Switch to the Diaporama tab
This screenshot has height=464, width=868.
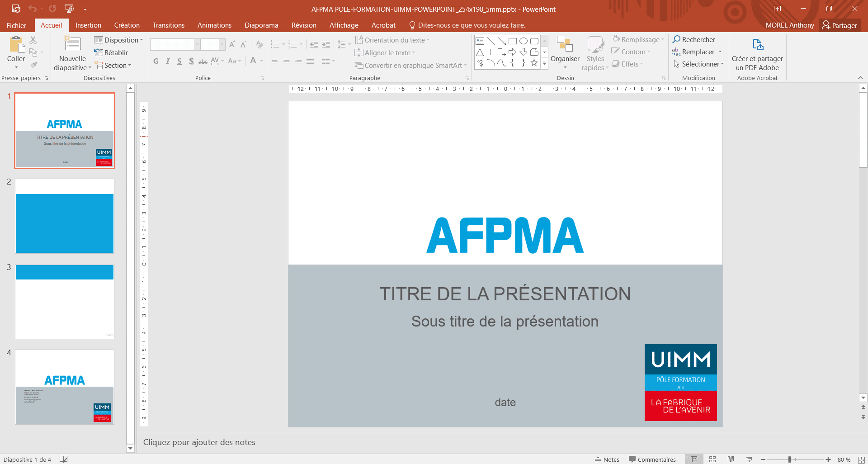(x=261, y=25)
